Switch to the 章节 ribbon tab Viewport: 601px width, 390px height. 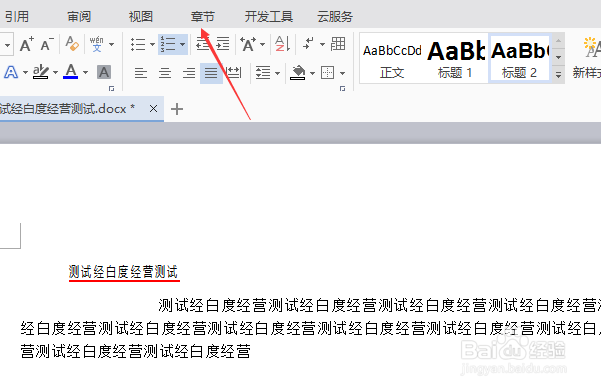[203, 16]
